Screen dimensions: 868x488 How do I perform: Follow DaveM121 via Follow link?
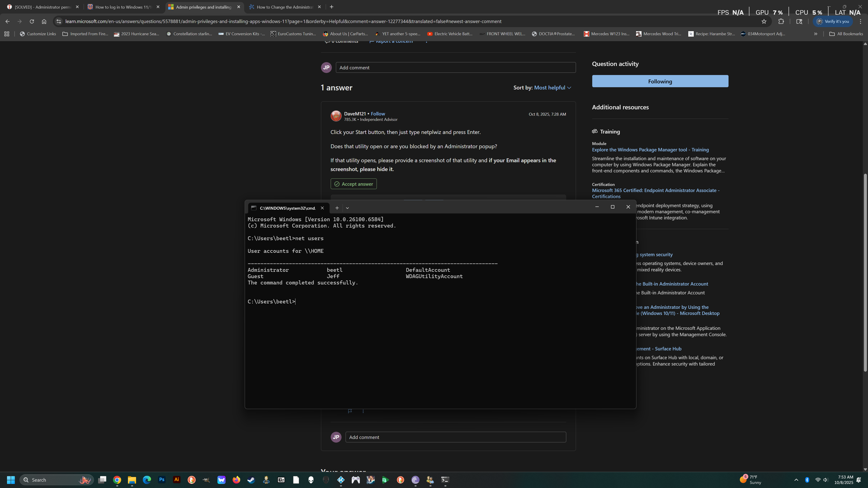(378, 114)
